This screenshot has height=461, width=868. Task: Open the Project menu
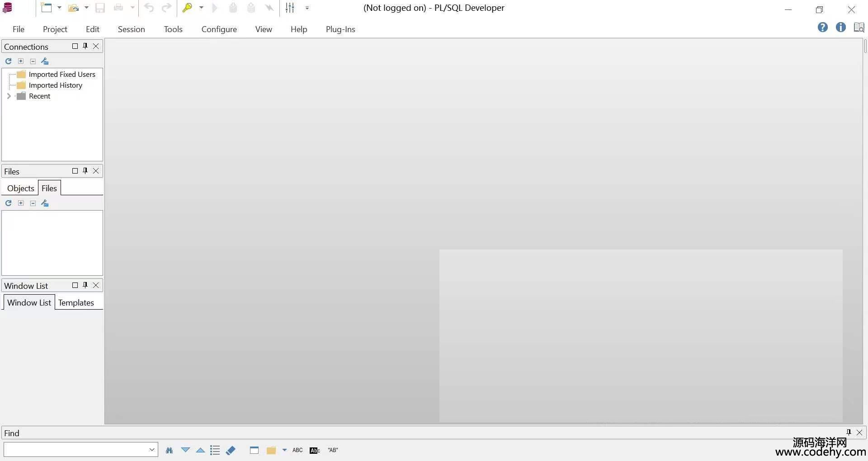click(x=55, y=29)
